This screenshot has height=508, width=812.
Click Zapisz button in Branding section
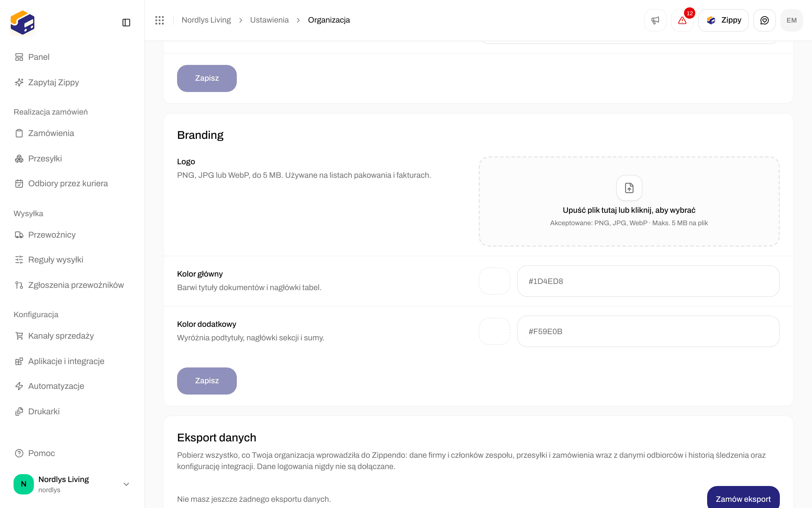pos(207,381)
